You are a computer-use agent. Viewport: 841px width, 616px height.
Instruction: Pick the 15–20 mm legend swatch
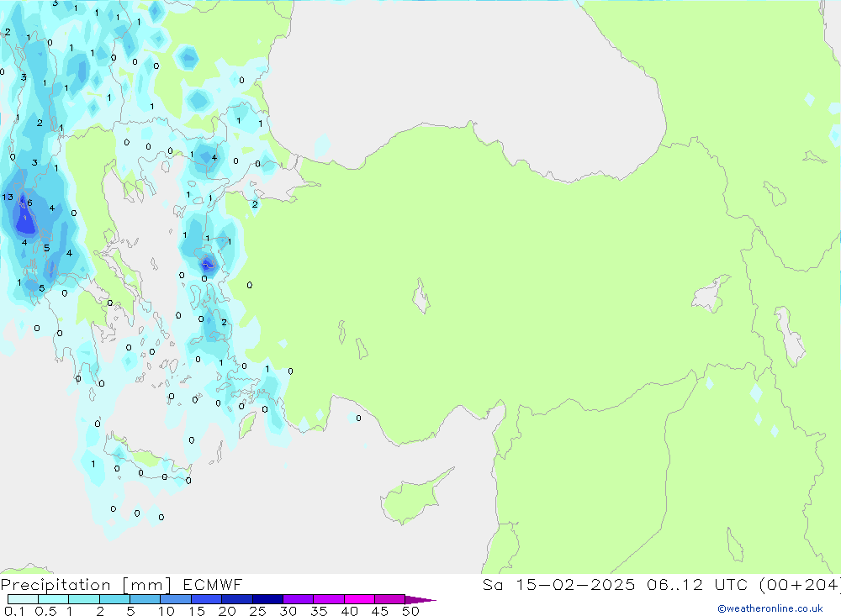(x=207, y=599)
